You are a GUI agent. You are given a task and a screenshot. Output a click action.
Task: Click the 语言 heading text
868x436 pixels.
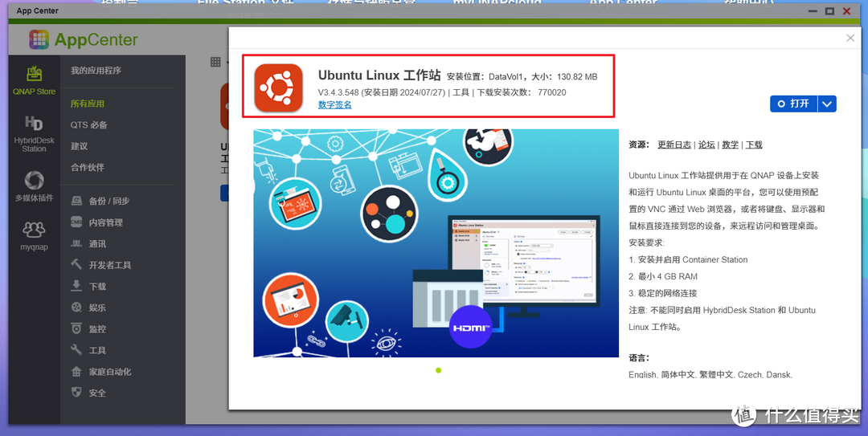(x=640, y=358)
